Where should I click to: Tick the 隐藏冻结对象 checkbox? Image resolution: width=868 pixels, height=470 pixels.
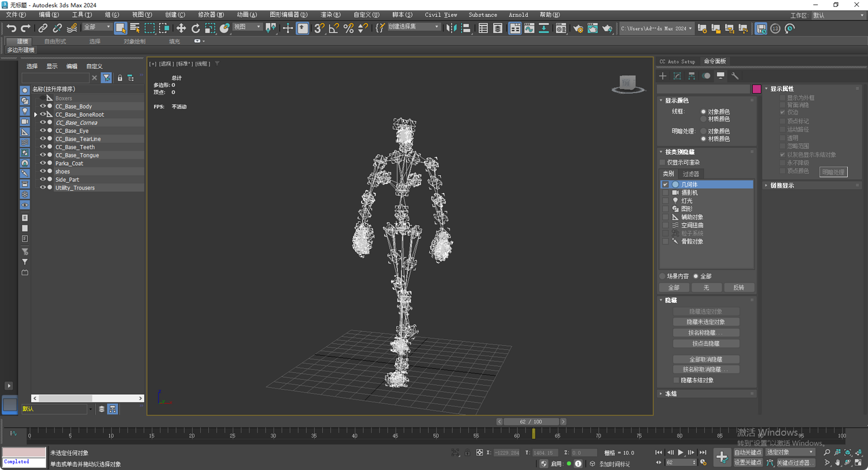[676, 380]
